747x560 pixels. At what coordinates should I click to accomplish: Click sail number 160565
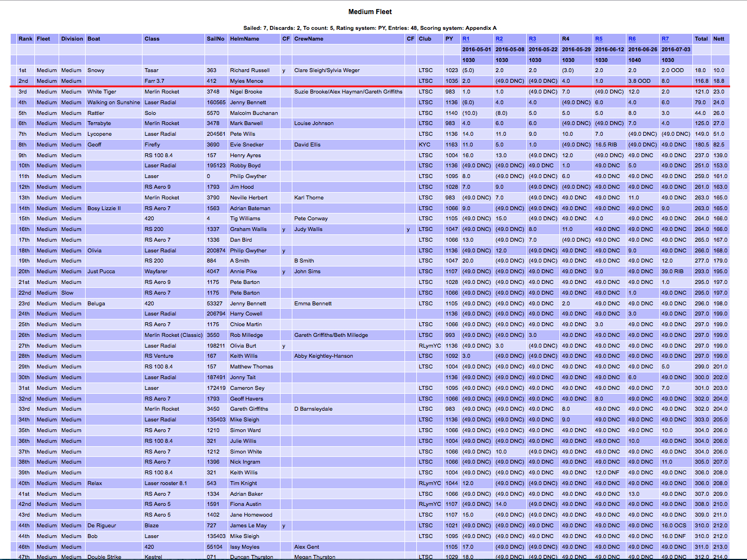216,103
